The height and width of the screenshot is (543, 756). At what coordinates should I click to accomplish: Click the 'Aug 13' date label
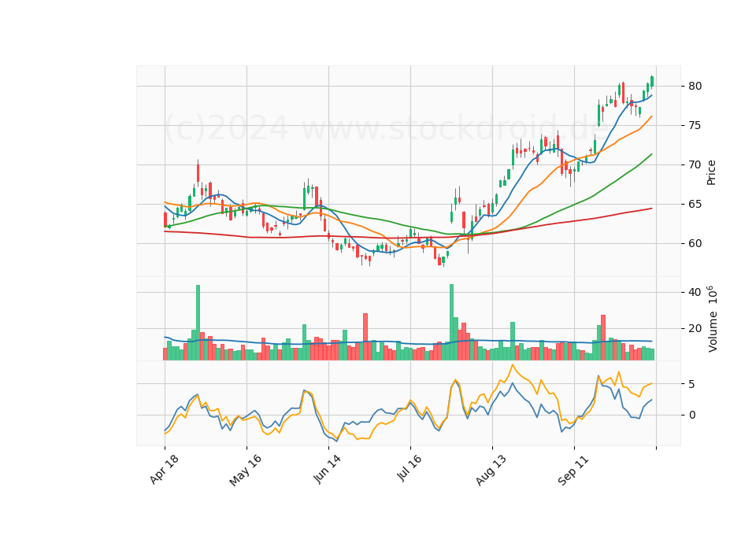pyautogui.click(x=491, y=470)
